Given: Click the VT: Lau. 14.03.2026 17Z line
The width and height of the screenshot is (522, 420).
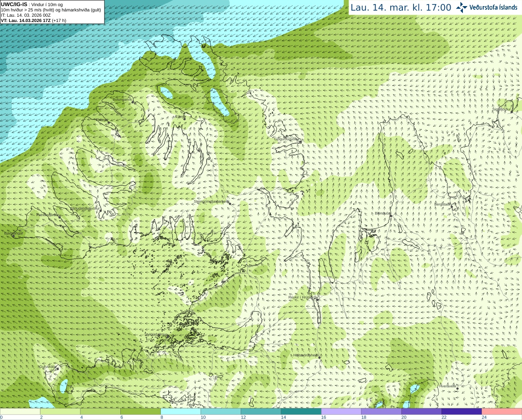Looking at the screenshot, I should [33, 20].
